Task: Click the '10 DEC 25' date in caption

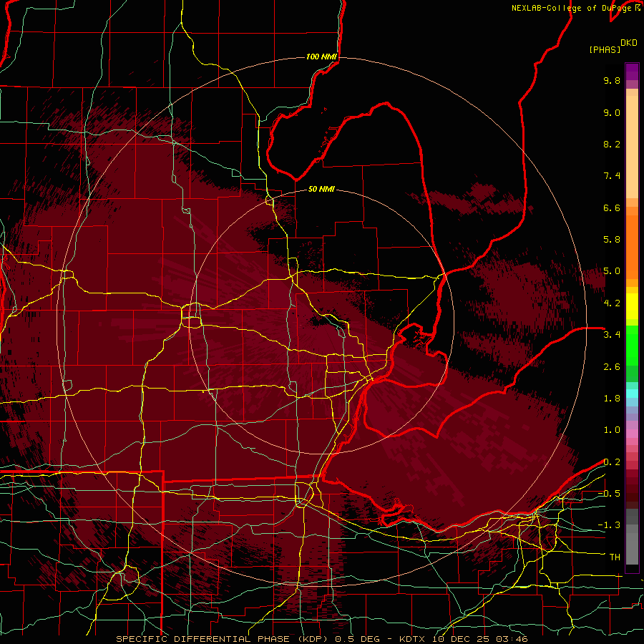Action: point(463,639)
